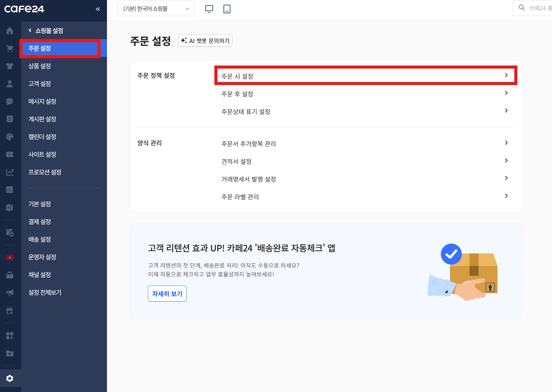Open the customers person icon
The height and width of the screenshot is (392, 552).
click(x=10, y=84)
